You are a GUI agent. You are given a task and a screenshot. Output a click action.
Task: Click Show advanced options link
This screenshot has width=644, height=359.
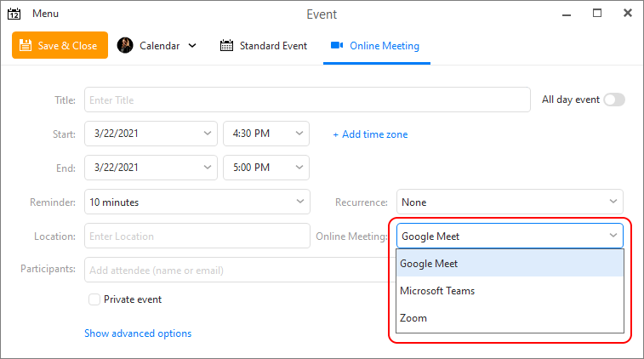pos(138,333)
